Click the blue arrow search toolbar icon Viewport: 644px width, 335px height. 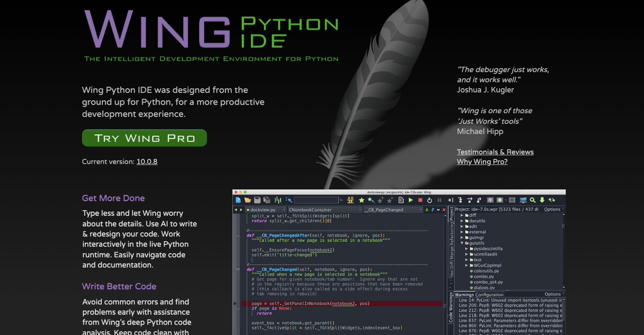289,200
